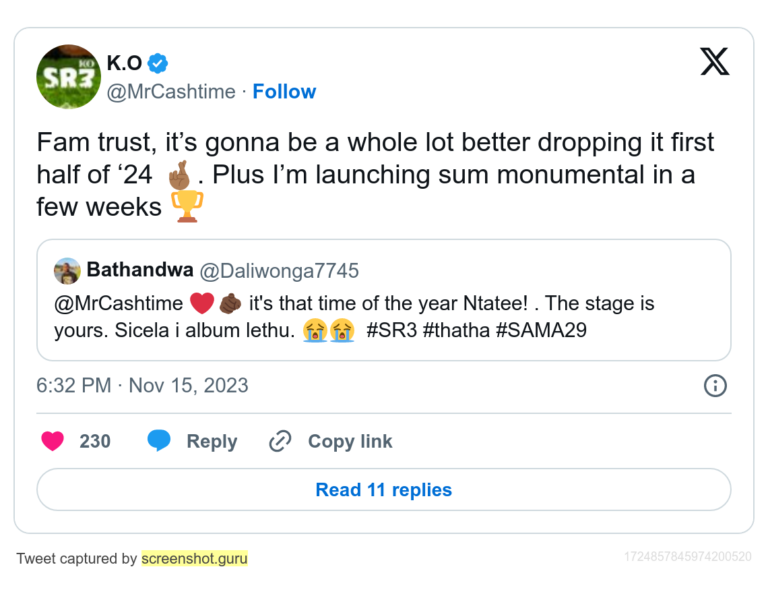Click the blue verified badge icon
The width and height of the screenshot is (768, 596).
click(158, 63)
